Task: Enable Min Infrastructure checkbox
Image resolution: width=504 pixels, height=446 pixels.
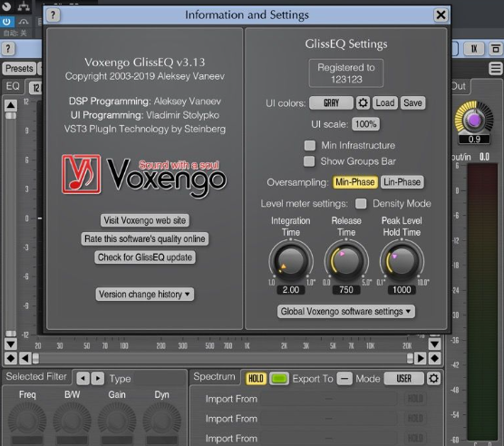Action: coord(310,145)
